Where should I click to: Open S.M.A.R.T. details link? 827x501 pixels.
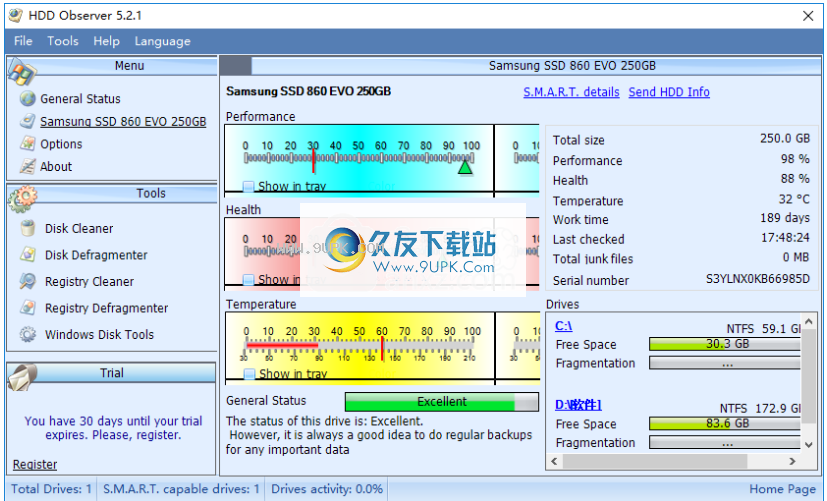(571, 92)
